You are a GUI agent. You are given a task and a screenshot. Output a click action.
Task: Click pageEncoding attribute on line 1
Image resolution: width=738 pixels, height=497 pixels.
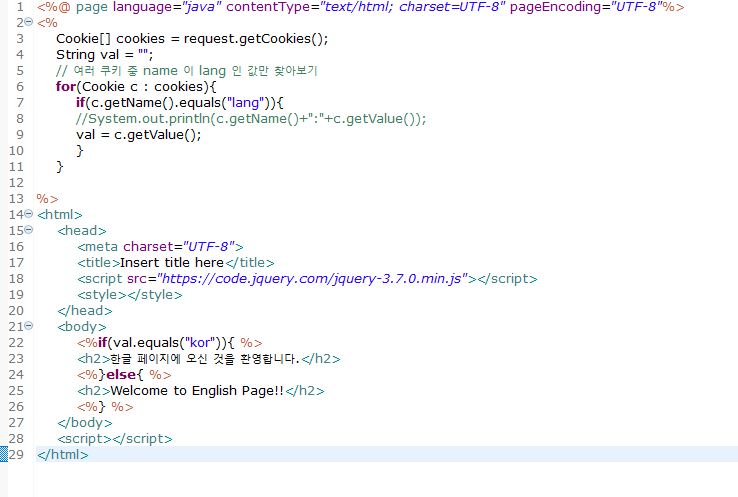[x=586, y=7]
